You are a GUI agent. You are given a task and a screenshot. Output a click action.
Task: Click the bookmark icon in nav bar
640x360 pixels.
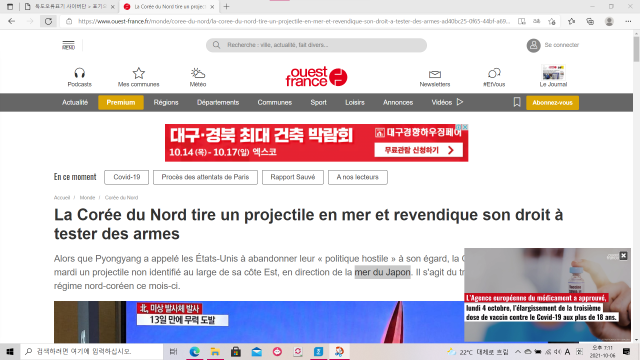[517, 102]
